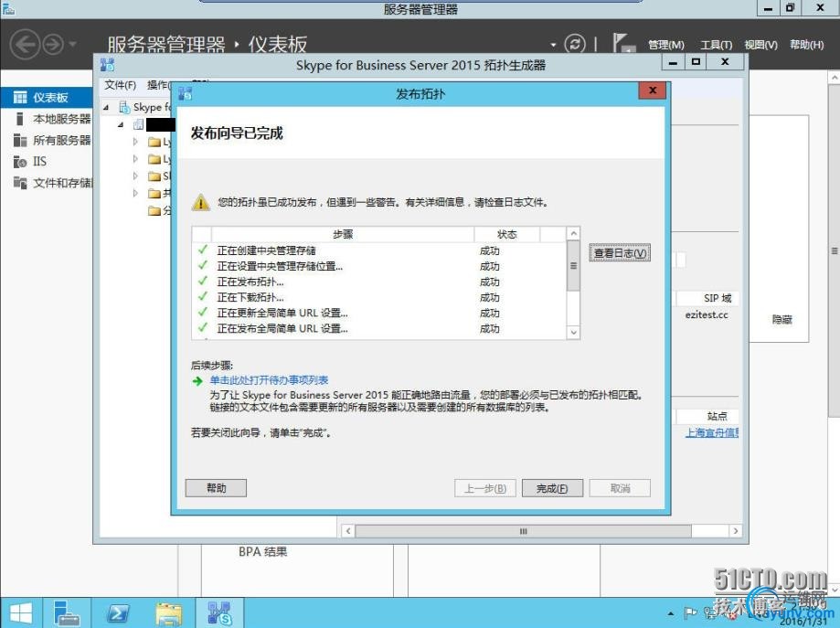The image size is (840, 628).
Task: Expand the first Ly folder tree node
Action: 135,142
